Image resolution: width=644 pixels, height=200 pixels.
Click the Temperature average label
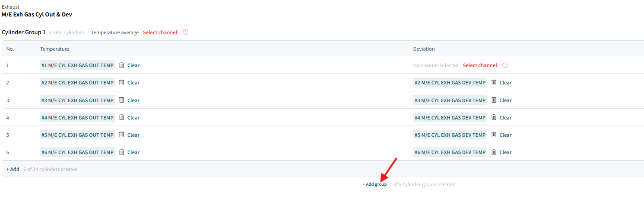click(x=115, y=32)
